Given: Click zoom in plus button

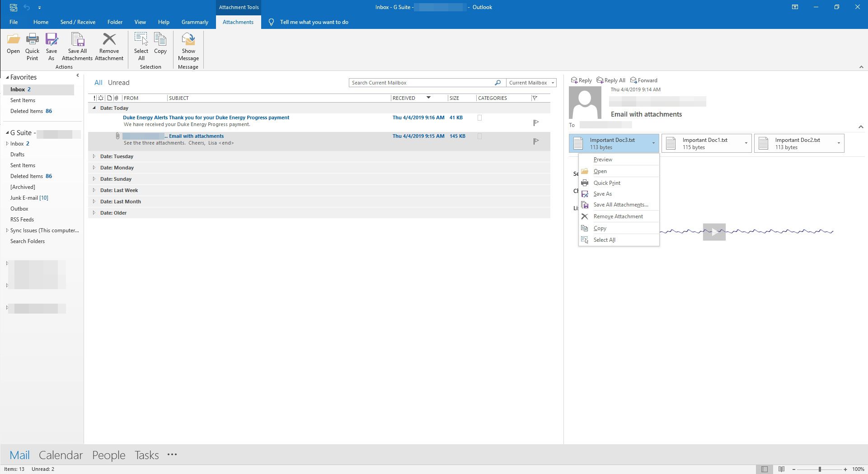Looking at the screenshot, I should pyautogui.click(x=845, y=469).
